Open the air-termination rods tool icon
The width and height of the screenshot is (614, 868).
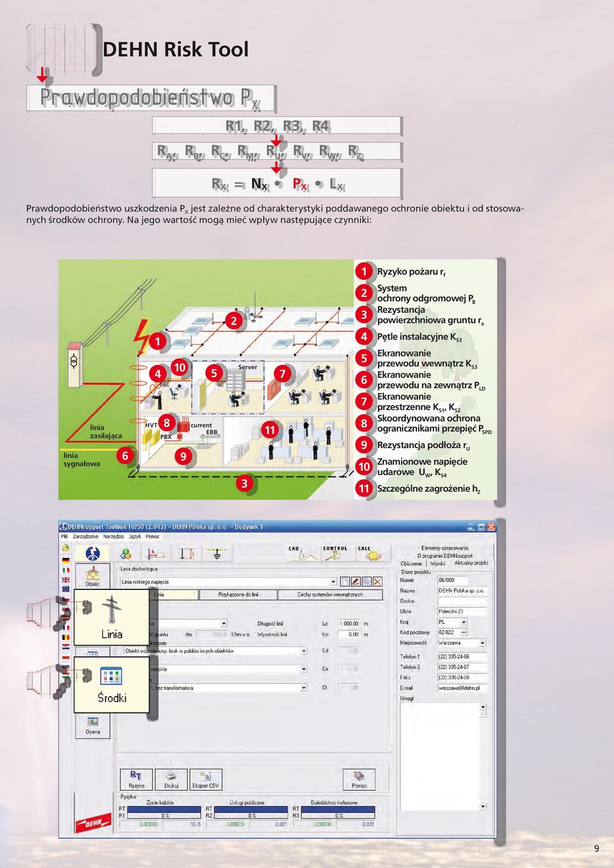click(187, 554)
